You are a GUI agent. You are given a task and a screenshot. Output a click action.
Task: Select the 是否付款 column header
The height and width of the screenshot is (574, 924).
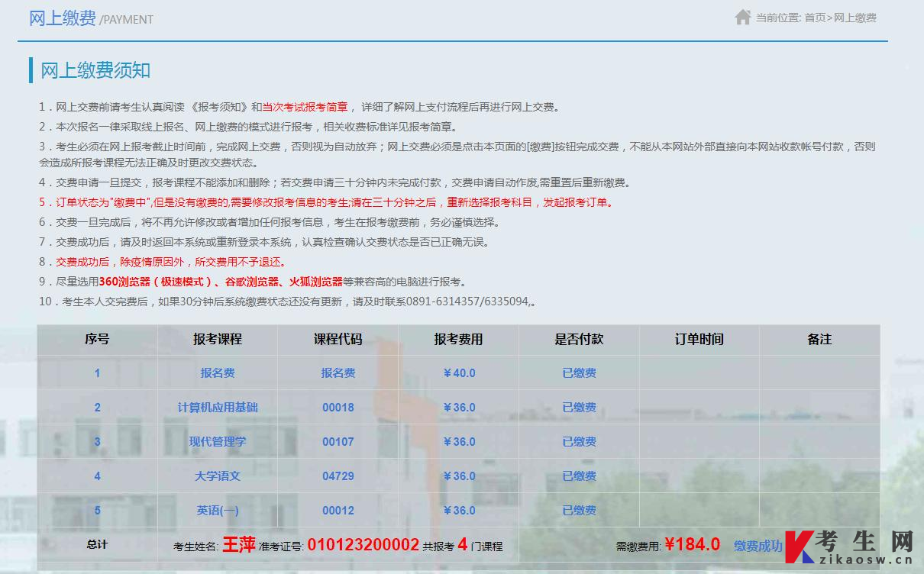coord(579,339)
